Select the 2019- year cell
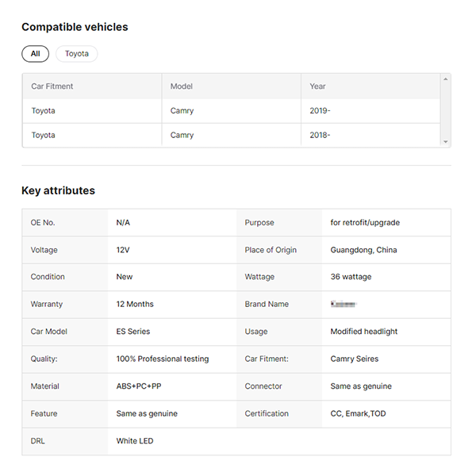Viewport: 476px width, 476px height. [x=320, y=111]
